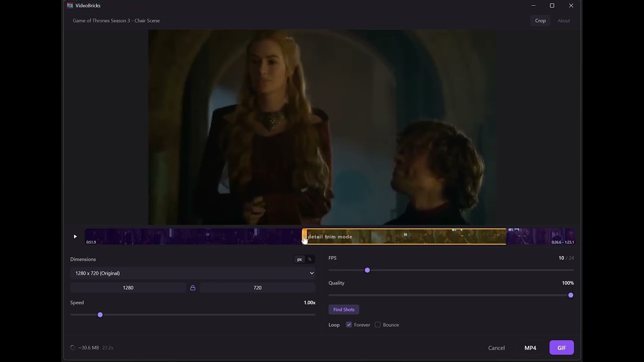This screenshot has height=362, width=644.
Task: Click the current time label 0:51.9
Action: 91,242
